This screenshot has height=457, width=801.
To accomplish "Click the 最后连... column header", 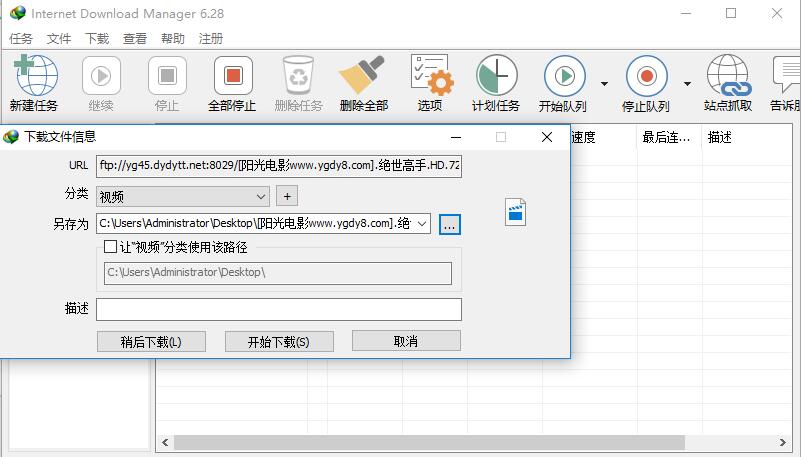I will 670,137.
